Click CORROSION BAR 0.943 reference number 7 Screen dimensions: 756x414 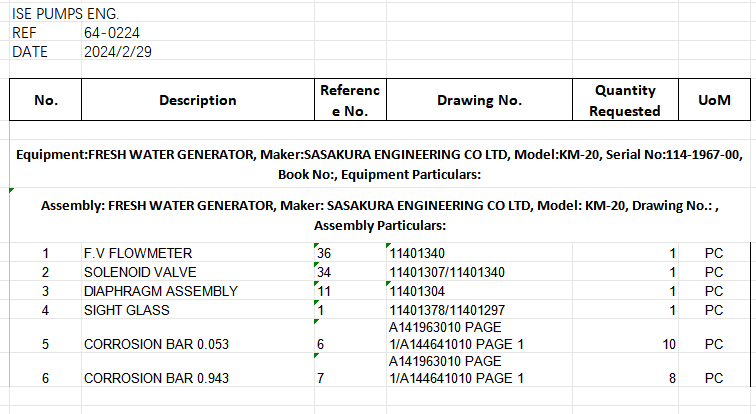click(351, 370)
